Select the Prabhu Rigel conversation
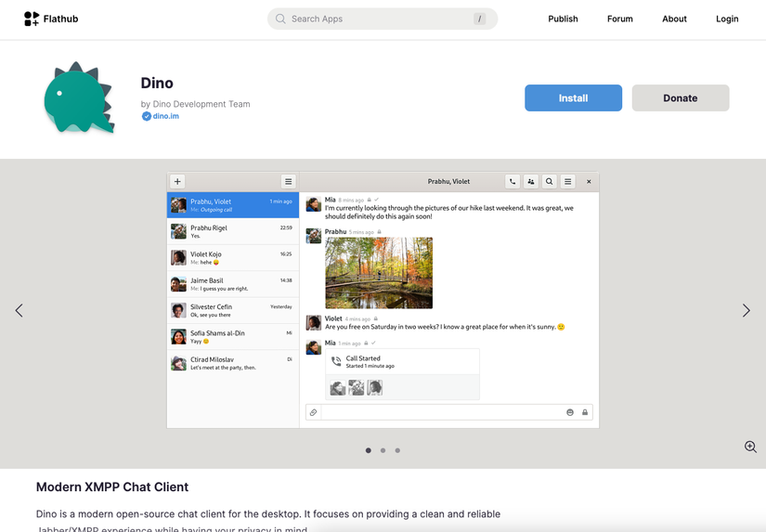The image size is (766, 532). coord(233,231)
